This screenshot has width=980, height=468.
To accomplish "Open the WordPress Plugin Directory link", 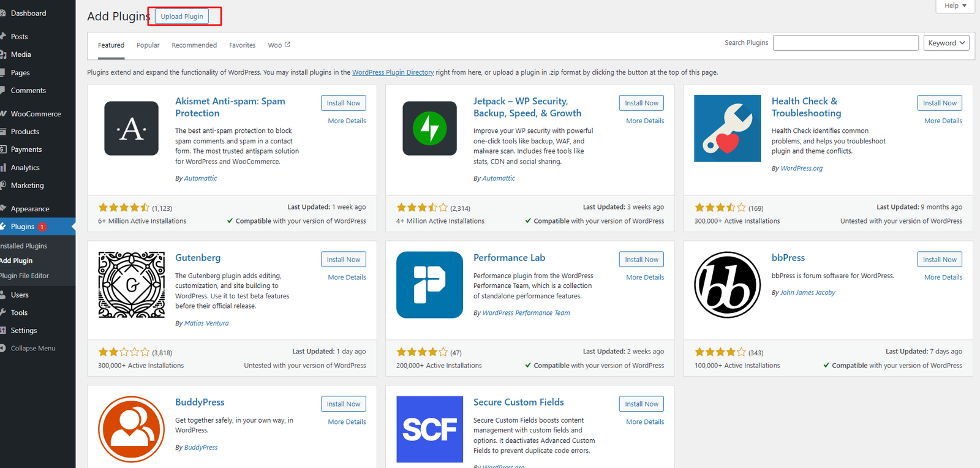I will click(x=393, y=72).
